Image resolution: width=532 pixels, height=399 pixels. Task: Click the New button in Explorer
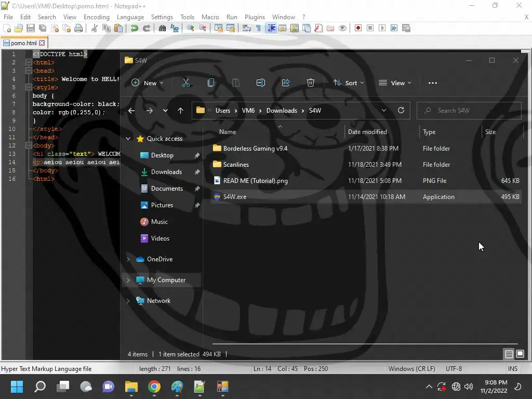(x=148, y=83)
